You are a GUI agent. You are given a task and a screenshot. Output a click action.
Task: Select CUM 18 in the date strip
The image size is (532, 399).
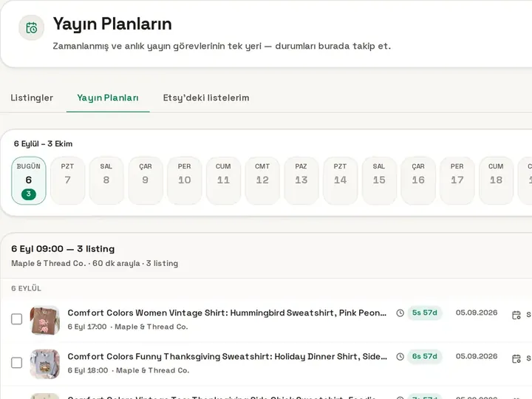click(496, 180)
